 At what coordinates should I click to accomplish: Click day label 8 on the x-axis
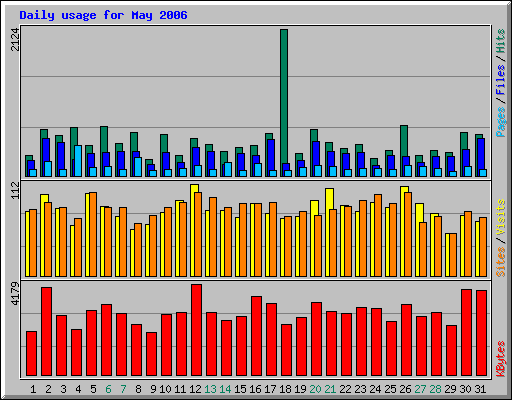pyautogui.click(x=138, y=389)
